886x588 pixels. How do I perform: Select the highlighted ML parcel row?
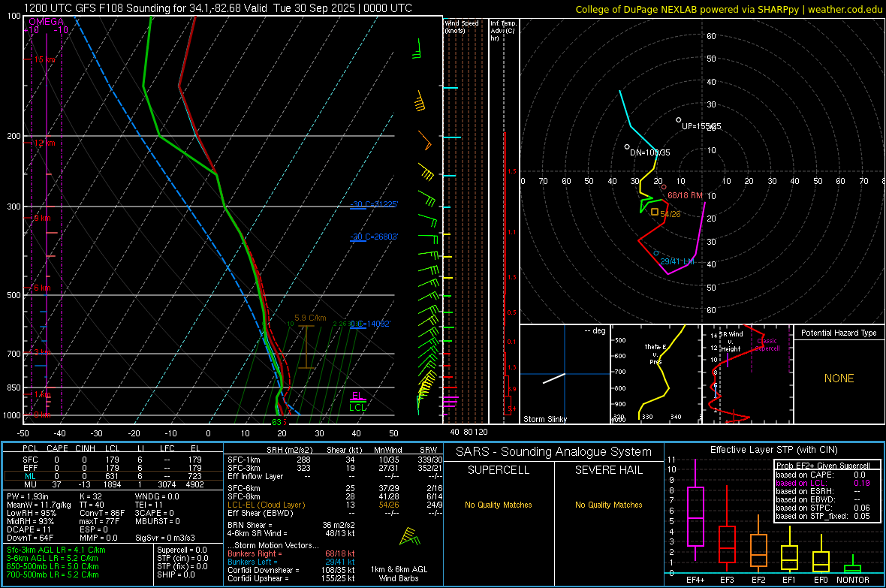113,476
